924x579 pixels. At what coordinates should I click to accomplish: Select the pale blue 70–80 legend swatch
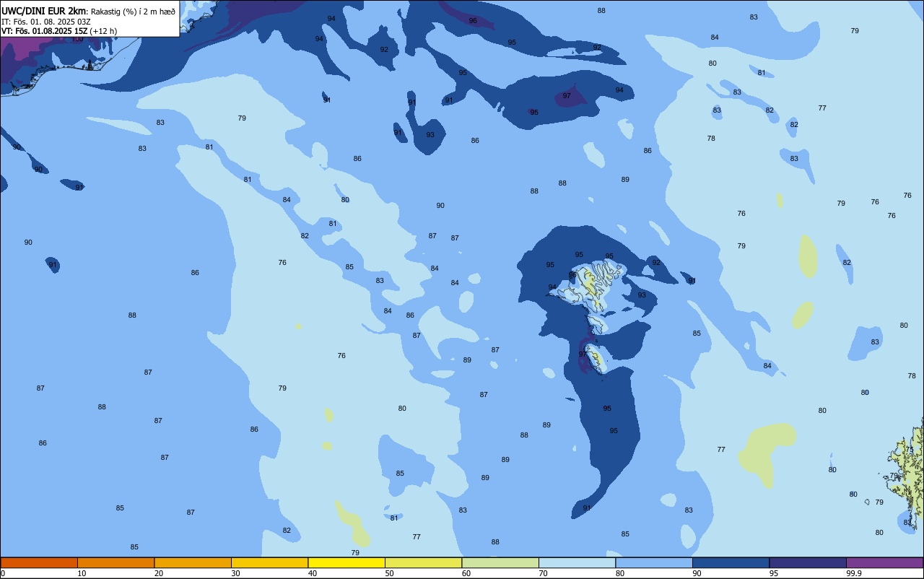point(577,562)
